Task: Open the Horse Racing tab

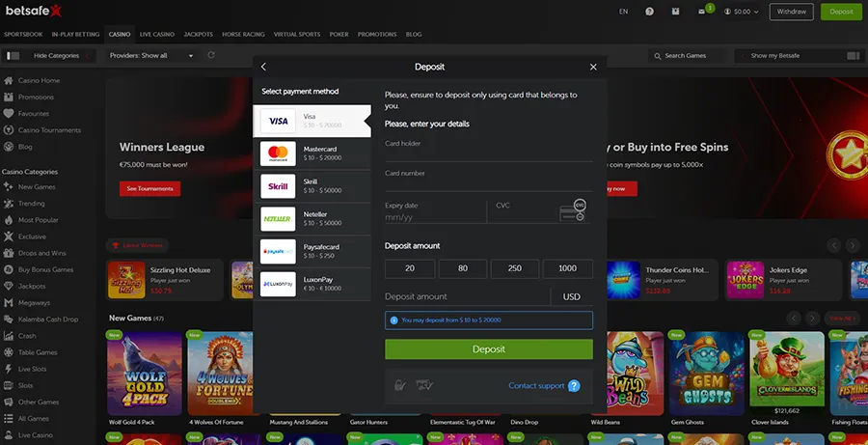Action: [243, 35]
